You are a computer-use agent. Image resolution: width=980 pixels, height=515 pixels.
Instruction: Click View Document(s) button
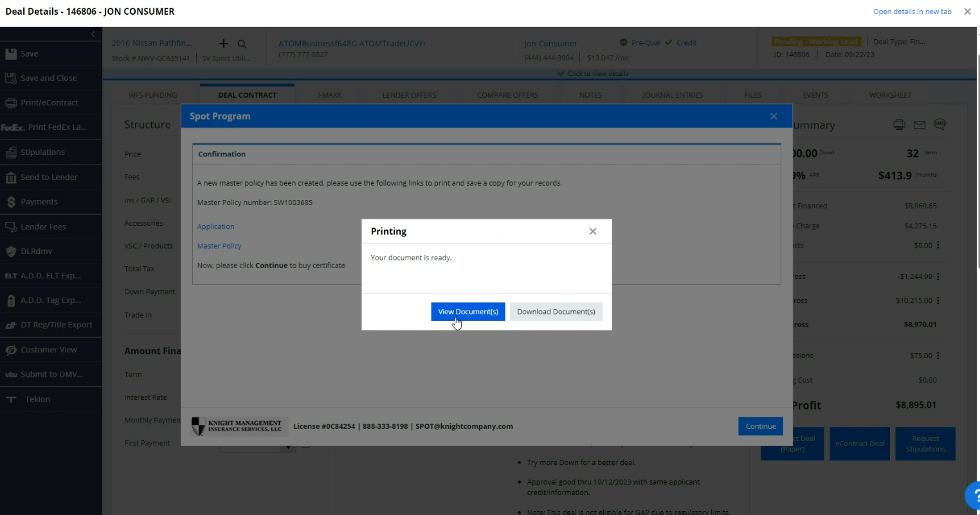(x=468, y=312)
